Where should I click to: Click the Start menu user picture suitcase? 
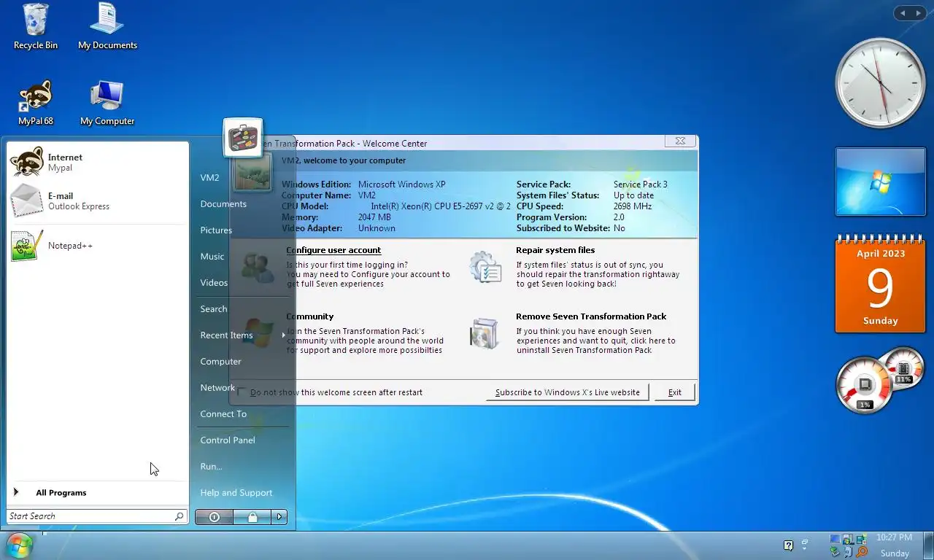tap(243, 138)
